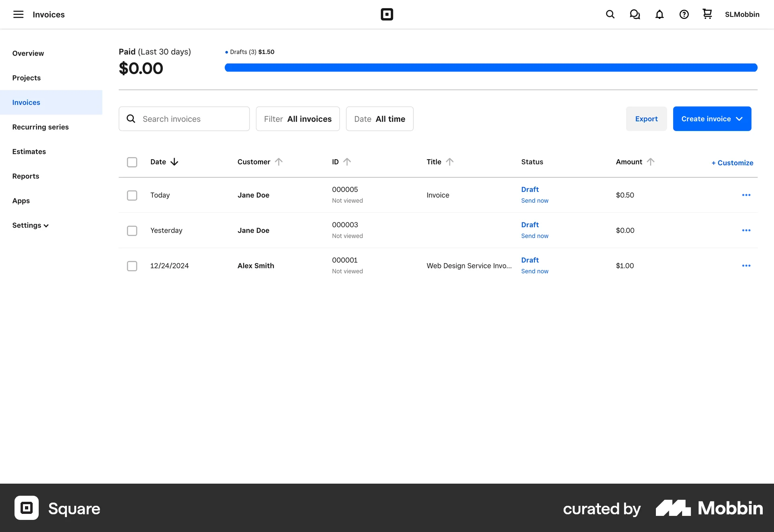Screen dimensions: 774x532
Task: Select the checkbox on invoice 000001
Action: click(x=132, y=266)
